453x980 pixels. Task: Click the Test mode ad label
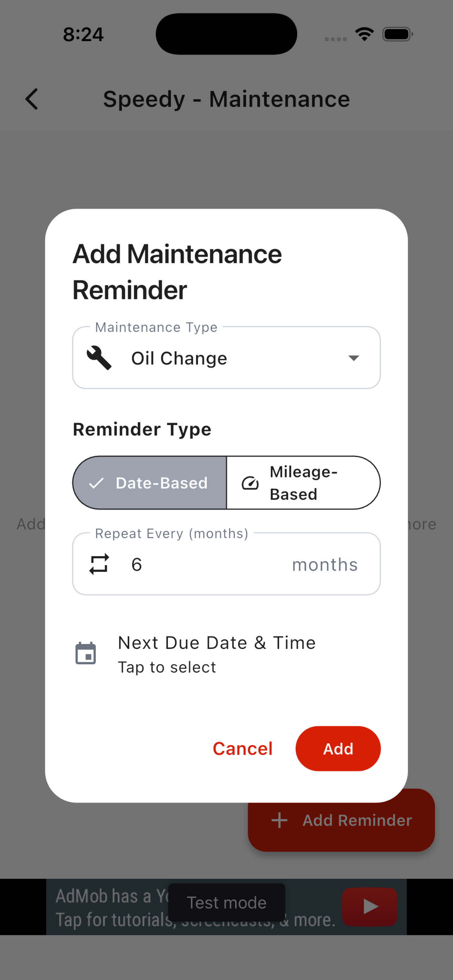[226, 902]
